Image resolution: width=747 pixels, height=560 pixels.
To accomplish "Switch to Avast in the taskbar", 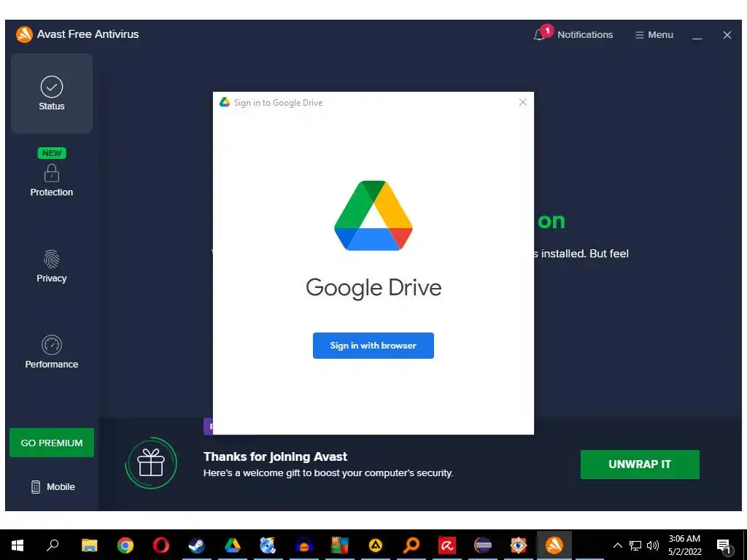I will tap(554, 545).
